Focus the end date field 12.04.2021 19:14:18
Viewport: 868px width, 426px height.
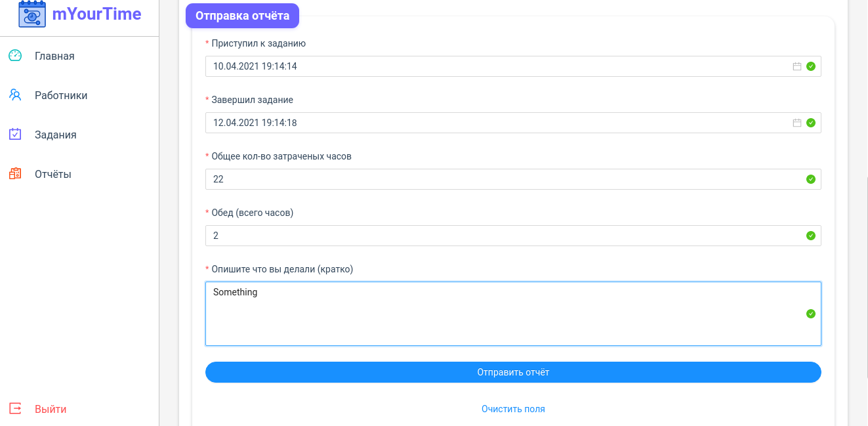tap(513, 123)
